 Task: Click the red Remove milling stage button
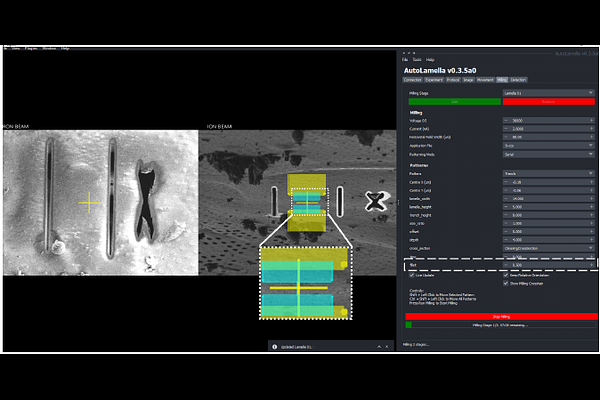click(548, 102)
